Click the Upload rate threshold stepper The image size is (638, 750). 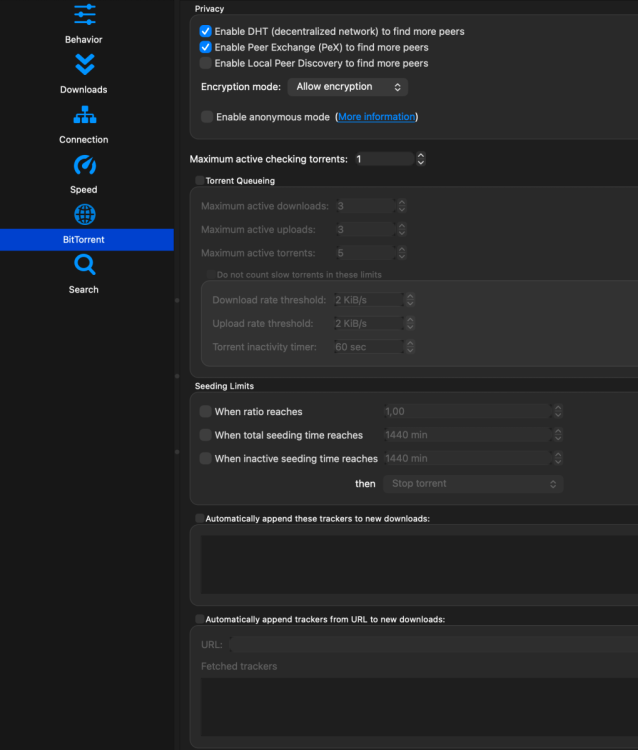click(410, 323)
